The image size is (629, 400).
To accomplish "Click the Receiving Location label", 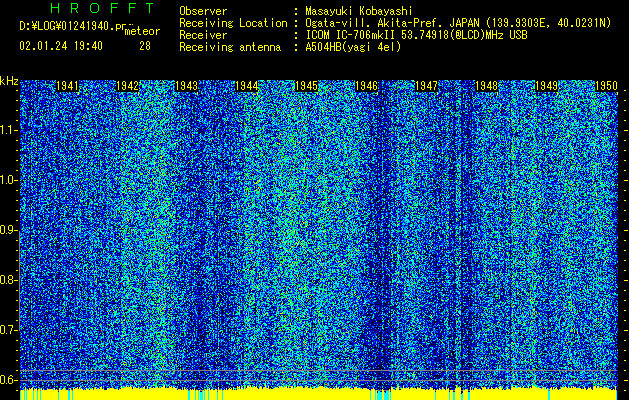I will [x=233, y=23].
